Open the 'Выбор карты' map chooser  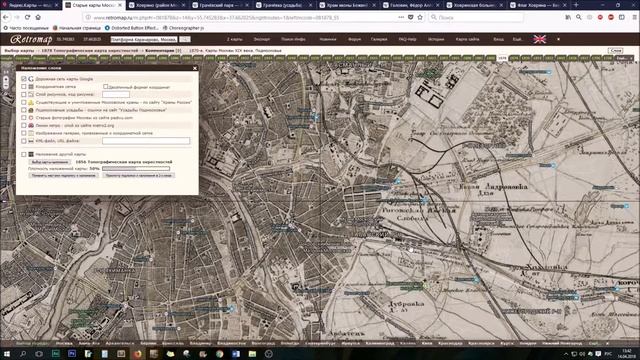19,51
